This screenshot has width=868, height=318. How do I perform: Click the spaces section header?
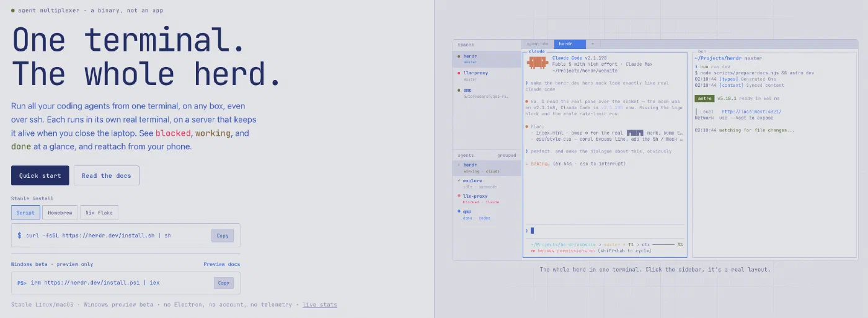click(x=466, y=45)
